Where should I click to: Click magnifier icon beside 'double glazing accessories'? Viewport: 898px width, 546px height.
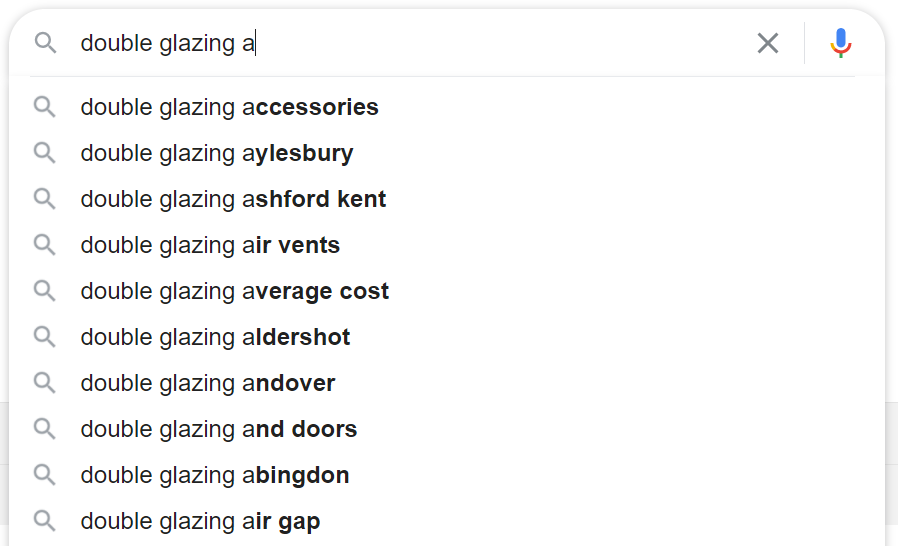coord(44,107)
